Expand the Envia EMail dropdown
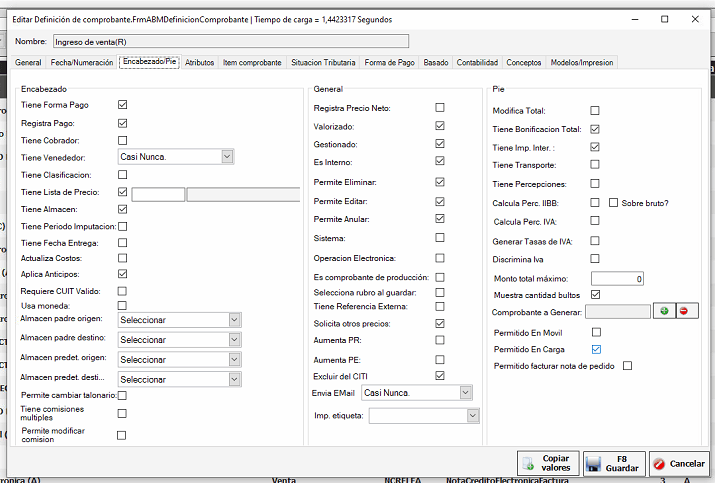The height and width of the screenshot is (483, 715). [466, 393]
